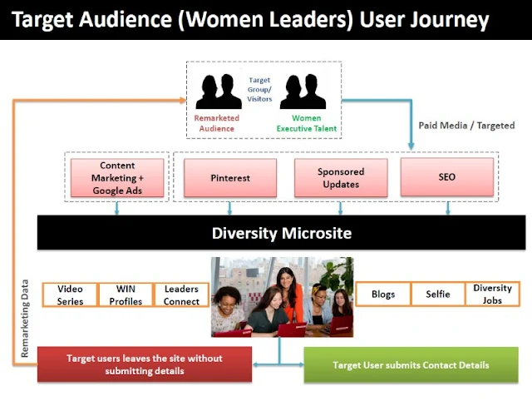
Task: Click the 'Target Group/ Visitors' text
Action: click(x=259, y=89)
